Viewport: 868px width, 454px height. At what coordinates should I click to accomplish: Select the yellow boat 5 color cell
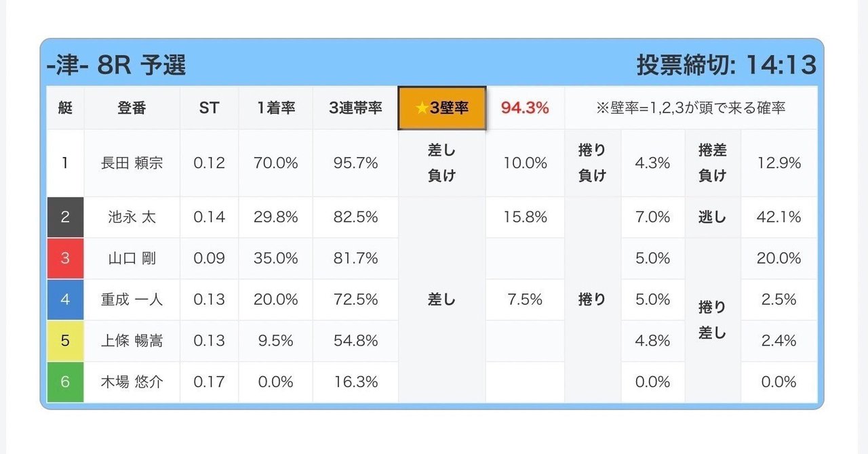65,341
